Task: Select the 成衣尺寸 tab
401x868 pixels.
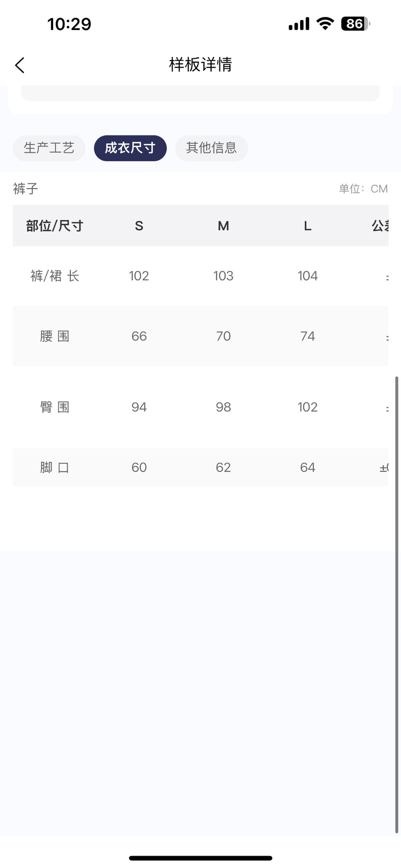Action: pyautogui.click(x=130, y=148)
